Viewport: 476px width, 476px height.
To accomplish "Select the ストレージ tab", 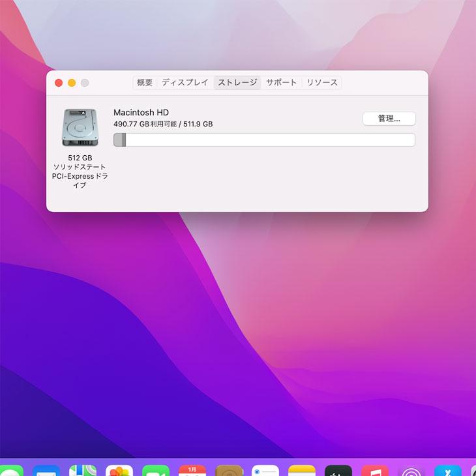I will (x=237, y=83).
